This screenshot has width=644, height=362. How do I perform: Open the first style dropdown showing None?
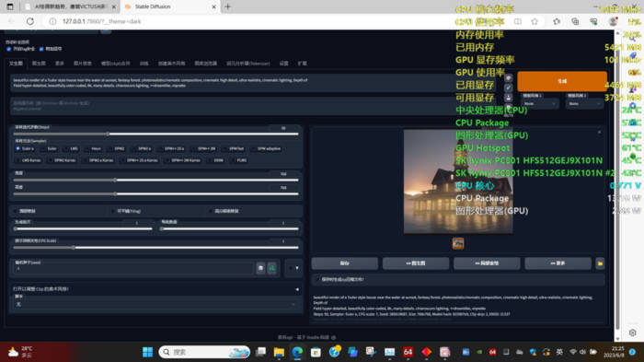pyautogui.click(x=540, y=104)
